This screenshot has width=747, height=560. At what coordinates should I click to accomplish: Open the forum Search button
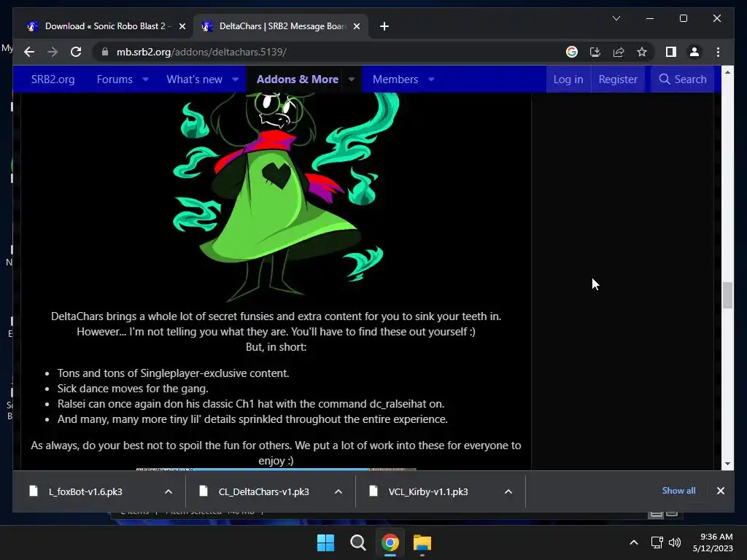click(683, 79)
